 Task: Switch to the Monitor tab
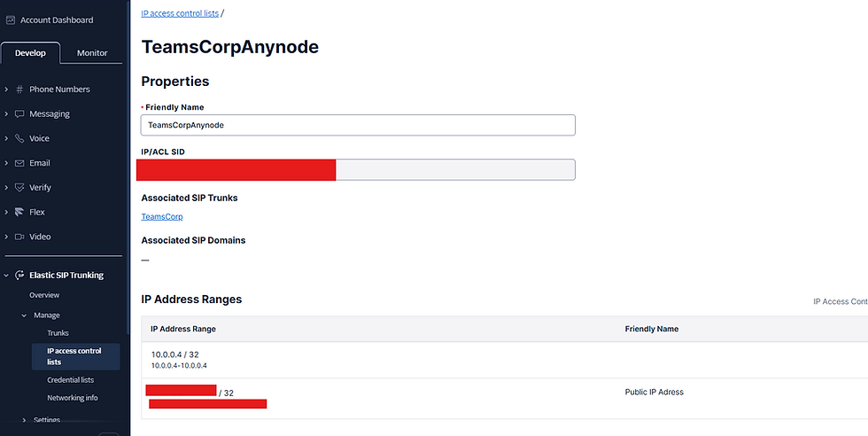click(x=92, y=53)
